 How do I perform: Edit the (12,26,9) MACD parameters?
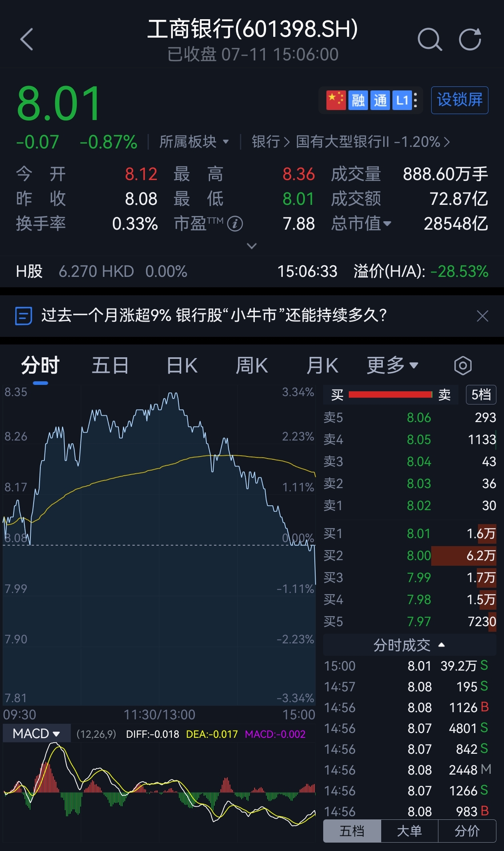[96, 734]
